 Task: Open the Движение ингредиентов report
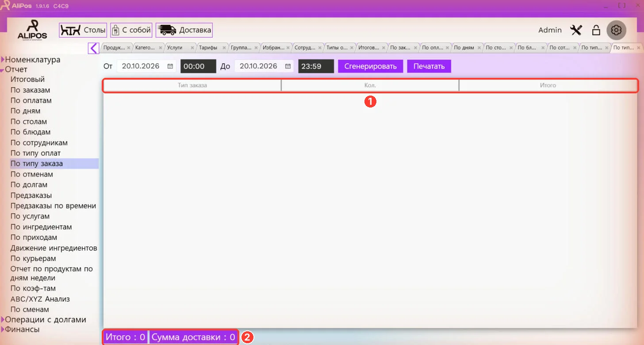(54, 248)
